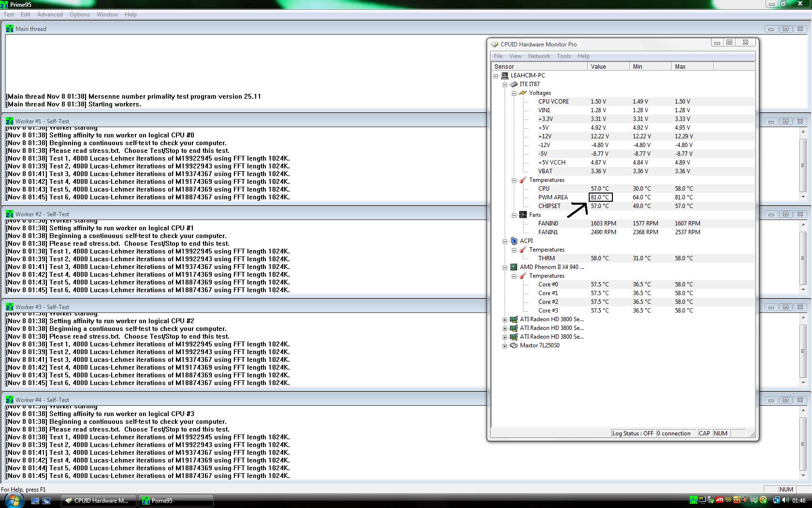Click the ACPI shield icon
This screenshot has width=812, height=508.
click(x=514, y=241)
